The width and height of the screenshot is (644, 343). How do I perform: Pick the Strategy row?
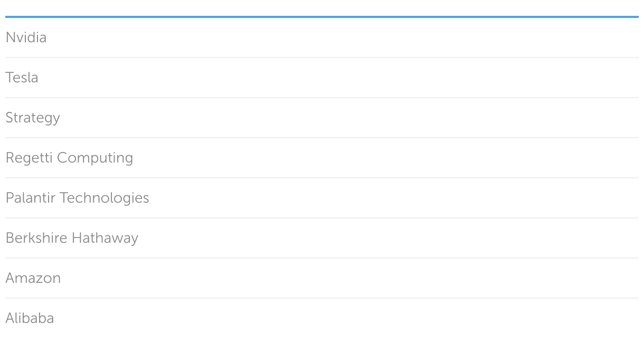322,118
